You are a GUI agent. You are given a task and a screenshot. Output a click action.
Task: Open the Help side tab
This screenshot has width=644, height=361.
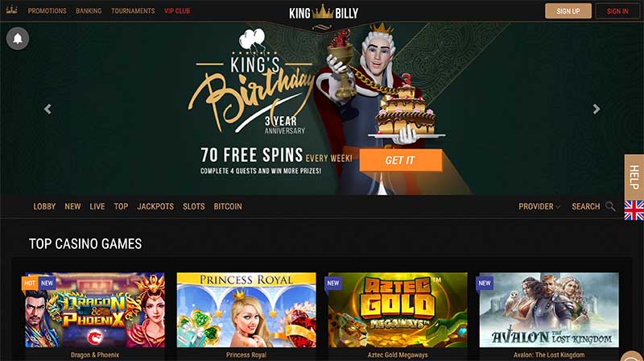click(634, 177)
